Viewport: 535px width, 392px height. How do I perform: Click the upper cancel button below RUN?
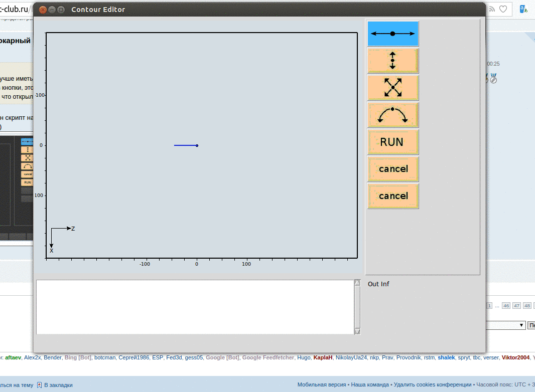pyautogui.click(x=393, y=169)
